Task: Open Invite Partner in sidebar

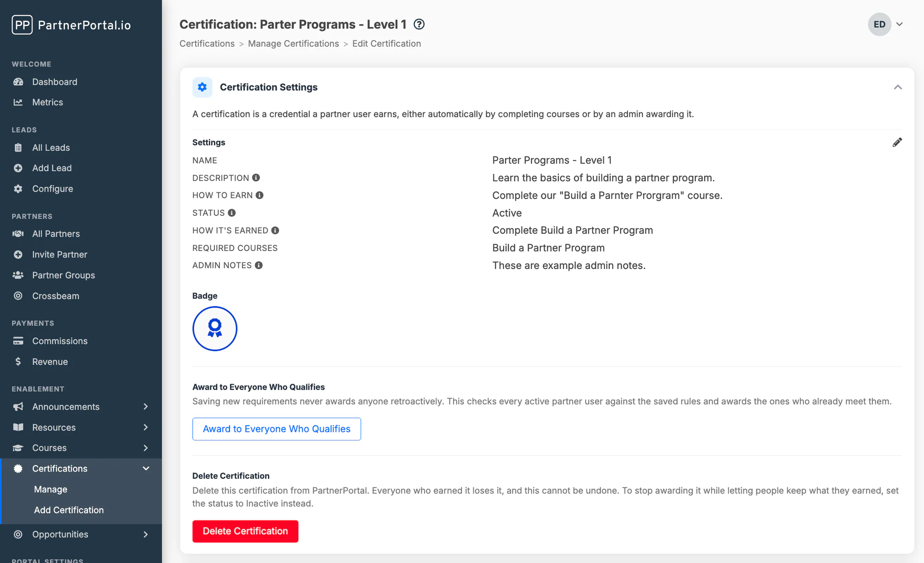Action: pyautogui.click(x=60, y=255)
